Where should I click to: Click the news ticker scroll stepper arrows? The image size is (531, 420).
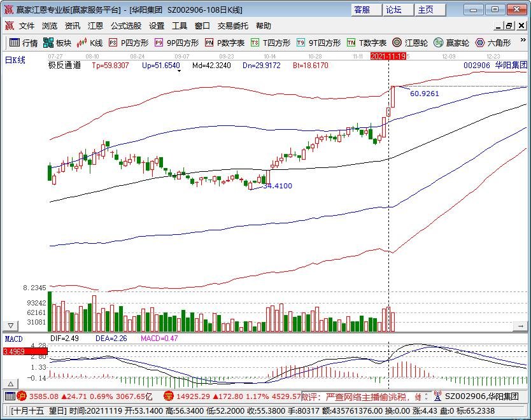tap(426, 396)
